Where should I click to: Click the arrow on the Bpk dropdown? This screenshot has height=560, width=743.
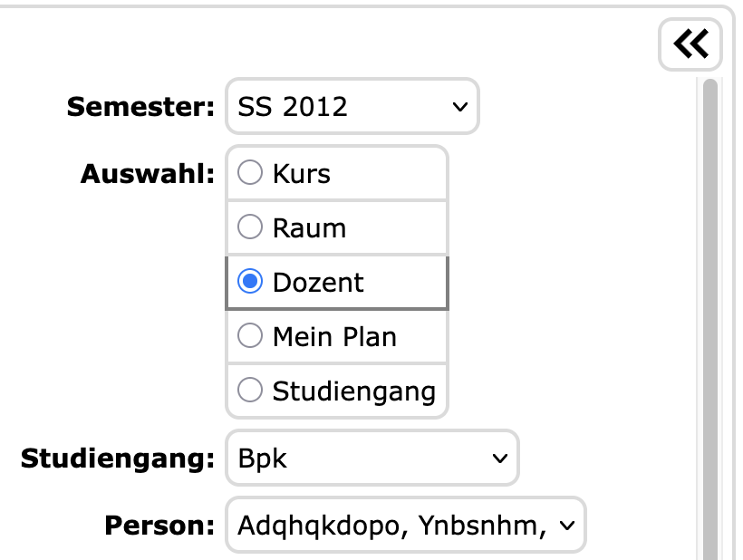click(x=499, y=459)
